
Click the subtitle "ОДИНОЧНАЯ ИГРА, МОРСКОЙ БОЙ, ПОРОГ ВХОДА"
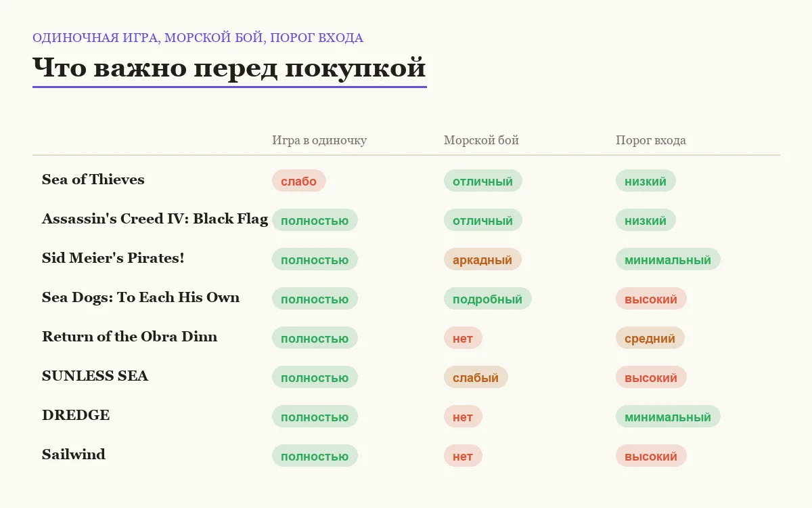coord(198,38)
